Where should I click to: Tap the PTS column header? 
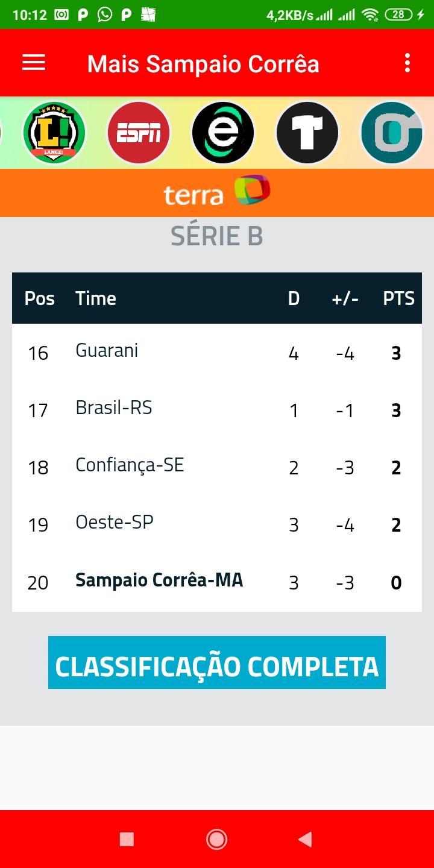tap(398, 298)
